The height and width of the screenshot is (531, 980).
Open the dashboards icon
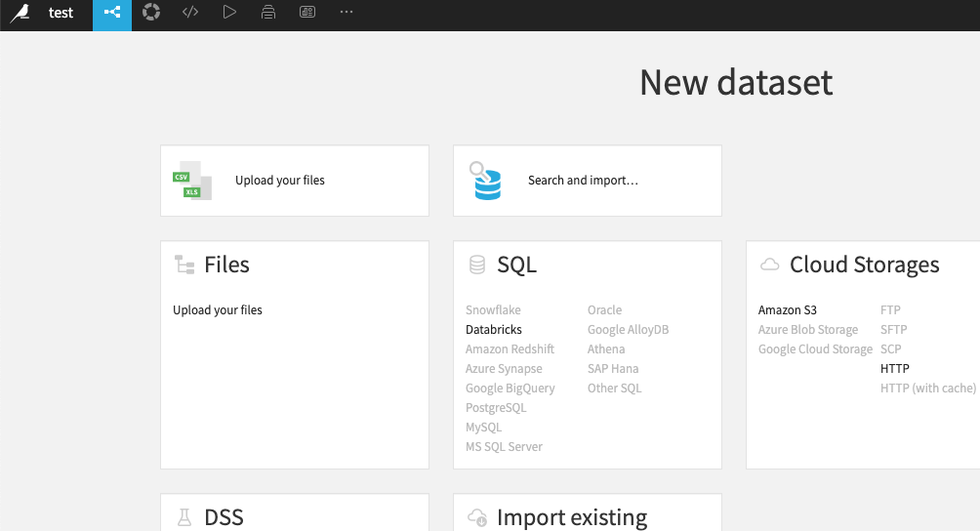[307, 13]
